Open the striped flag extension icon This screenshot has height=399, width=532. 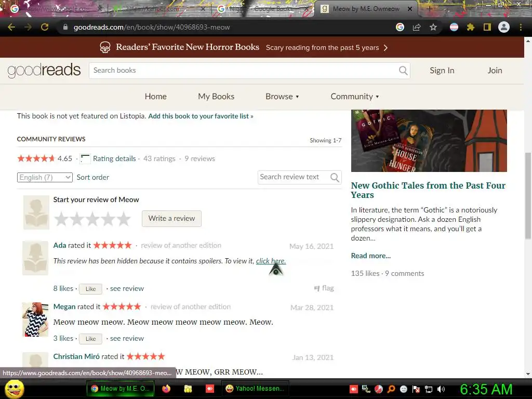pos(454,27)
